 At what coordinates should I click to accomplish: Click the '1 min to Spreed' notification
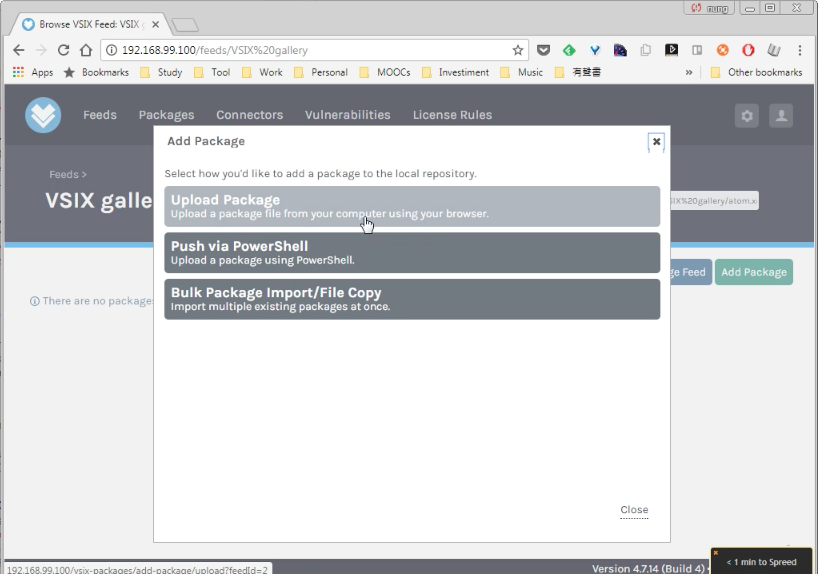click(x=762, y=561)
